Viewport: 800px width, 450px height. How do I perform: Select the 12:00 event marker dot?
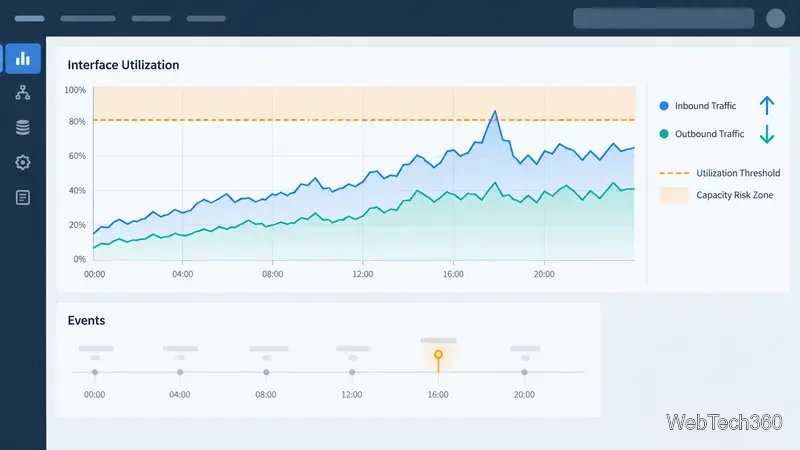[x=352, y=372]
